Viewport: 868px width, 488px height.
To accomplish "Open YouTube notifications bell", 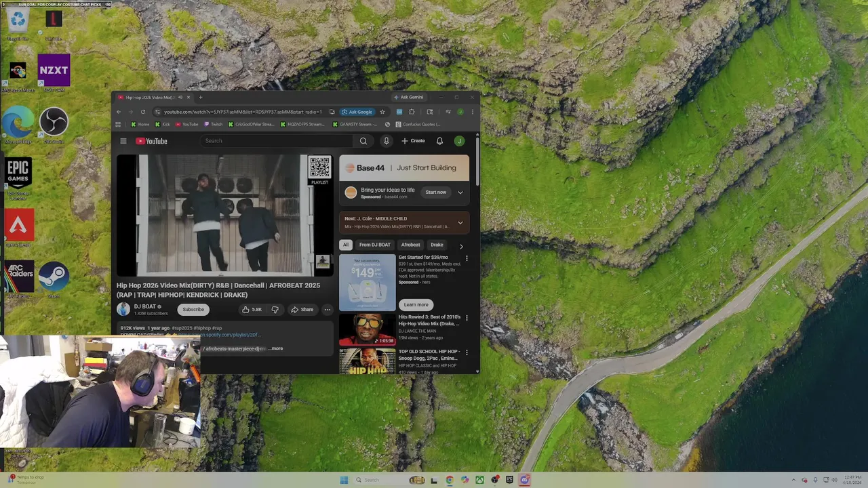I will pyautogui.click(x=439, y=141).
